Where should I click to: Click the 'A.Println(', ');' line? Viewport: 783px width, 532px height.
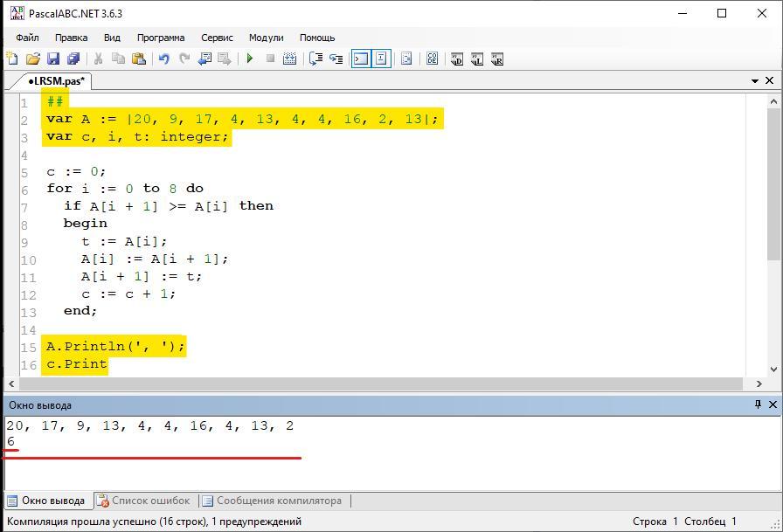pos(115,346)
